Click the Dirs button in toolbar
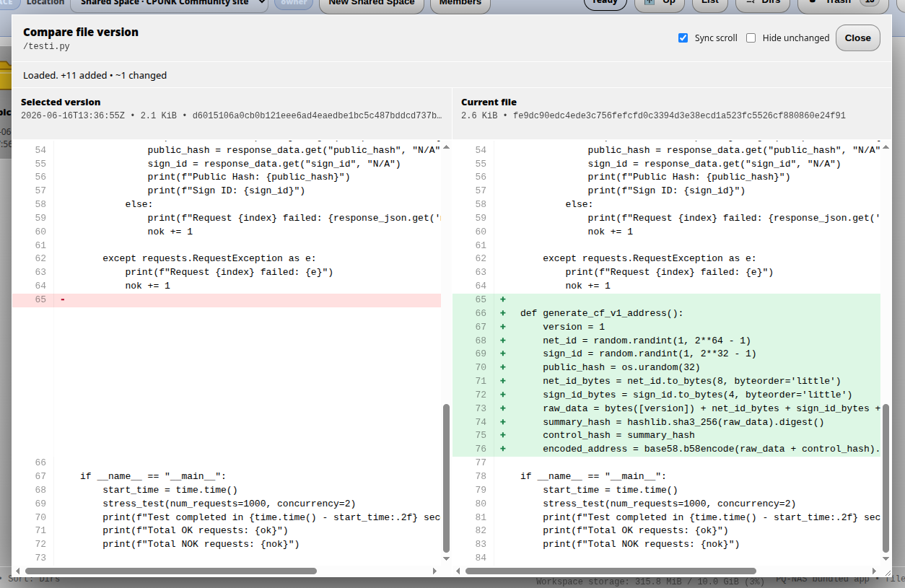 [764, 3]
